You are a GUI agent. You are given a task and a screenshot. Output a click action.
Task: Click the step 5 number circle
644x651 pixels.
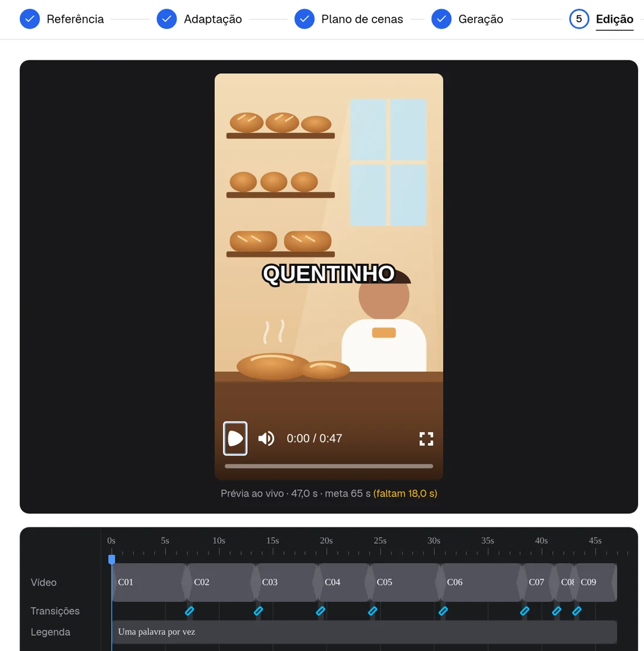tap(579, 19)
